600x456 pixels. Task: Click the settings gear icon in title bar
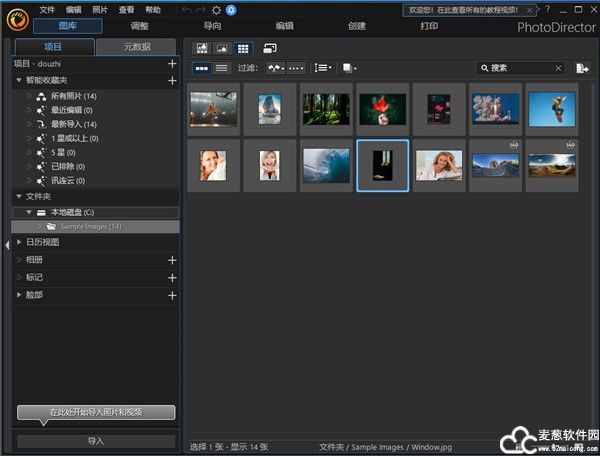[217, 9]
